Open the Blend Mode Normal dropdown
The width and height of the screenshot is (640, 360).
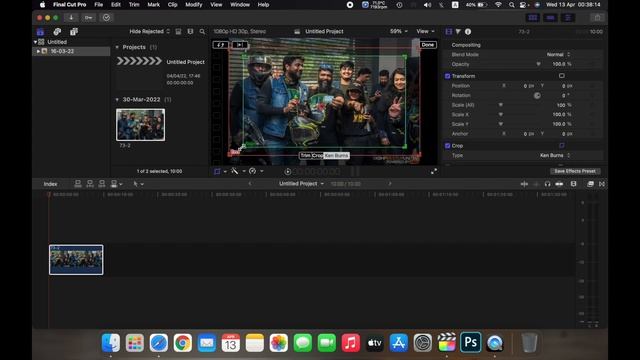558,54
